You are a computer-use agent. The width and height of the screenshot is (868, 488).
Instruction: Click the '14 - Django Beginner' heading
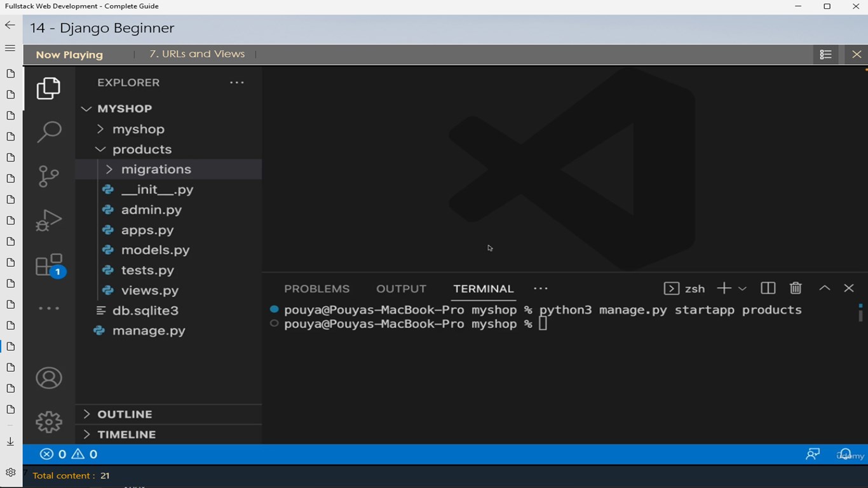(102, 28)
